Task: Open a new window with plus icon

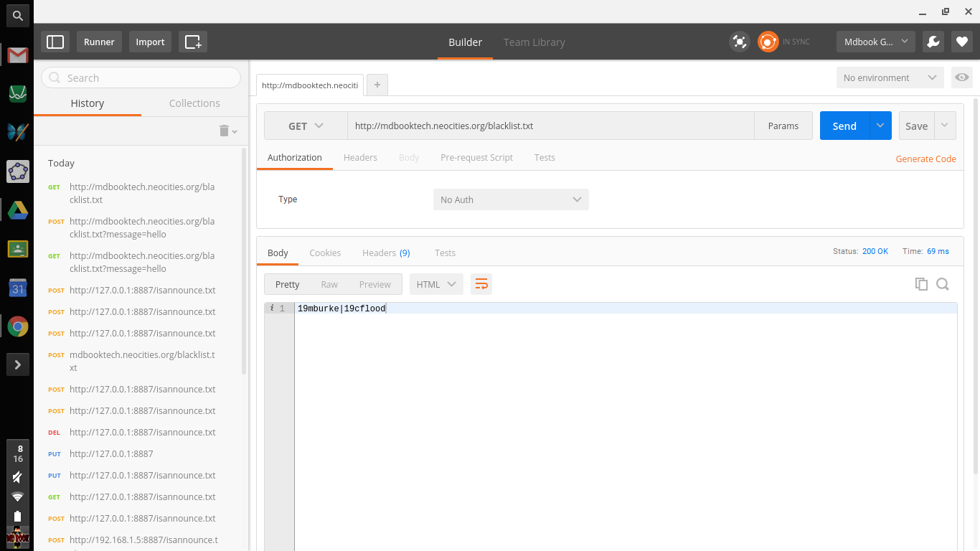Action: pyautogui.click(x=193, y=42)
